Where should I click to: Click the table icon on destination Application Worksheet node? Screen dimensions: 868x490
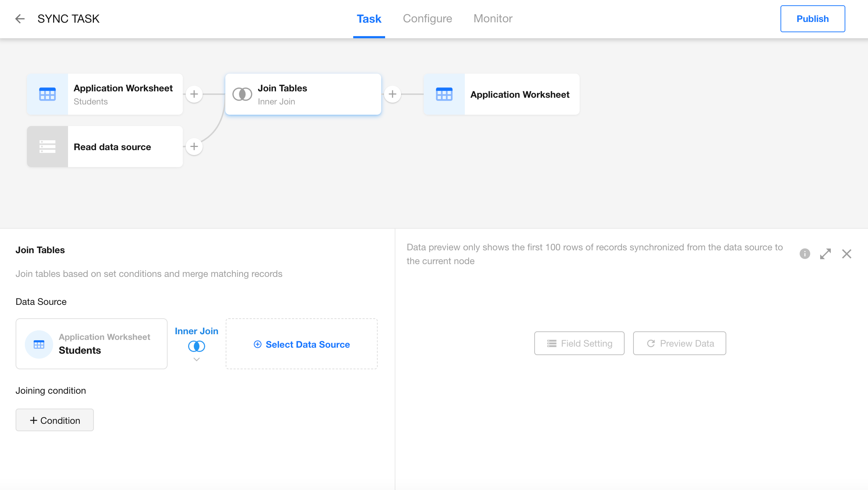[x=444, y=94]
